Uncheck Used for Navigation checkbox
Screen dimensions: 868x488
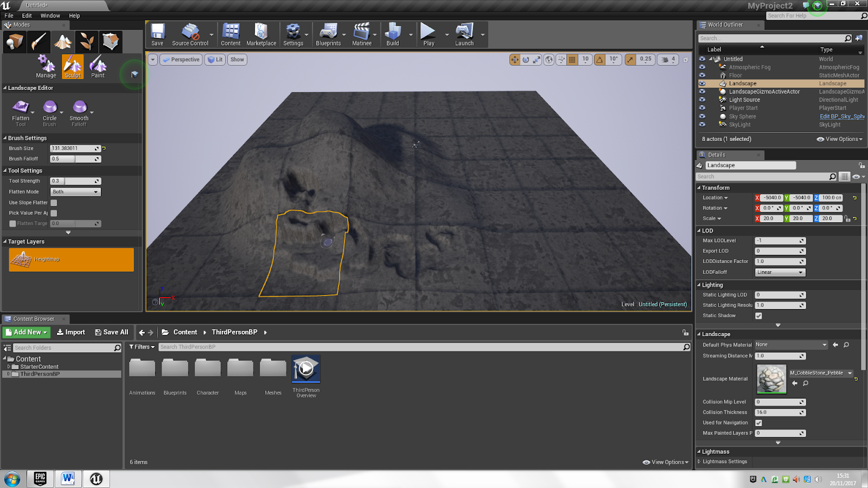(758, 423)
